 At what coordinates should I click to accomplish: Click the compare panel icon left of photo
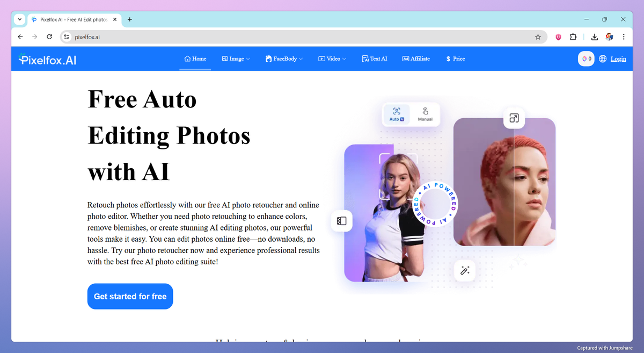click(x=342, y=221)
